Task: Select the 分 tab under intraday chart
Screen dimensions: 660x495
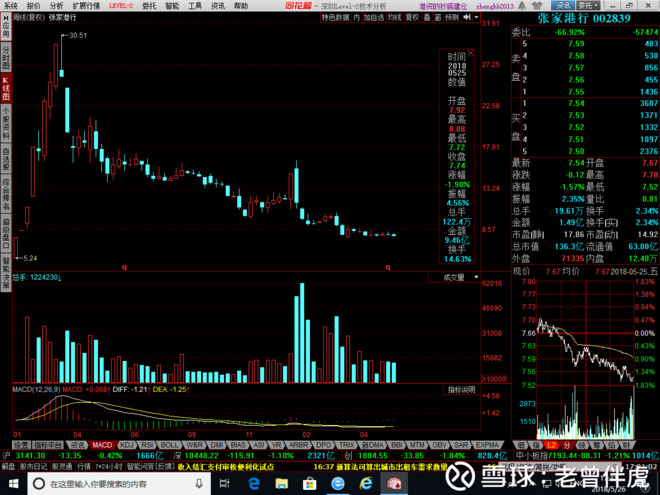Action: click(567, 445)
